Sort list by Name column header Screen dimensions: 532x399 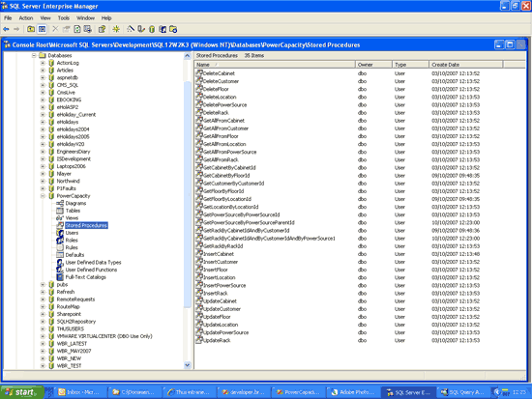[x=275, y=65]
